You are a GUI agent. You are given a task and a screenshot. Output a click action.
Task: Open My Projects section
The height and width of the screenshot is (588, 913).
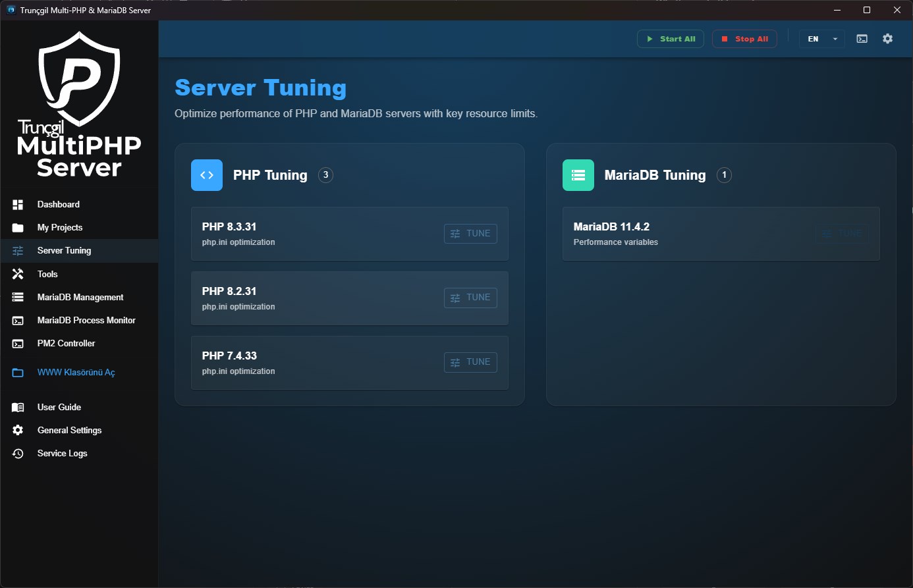pos(79,228)
